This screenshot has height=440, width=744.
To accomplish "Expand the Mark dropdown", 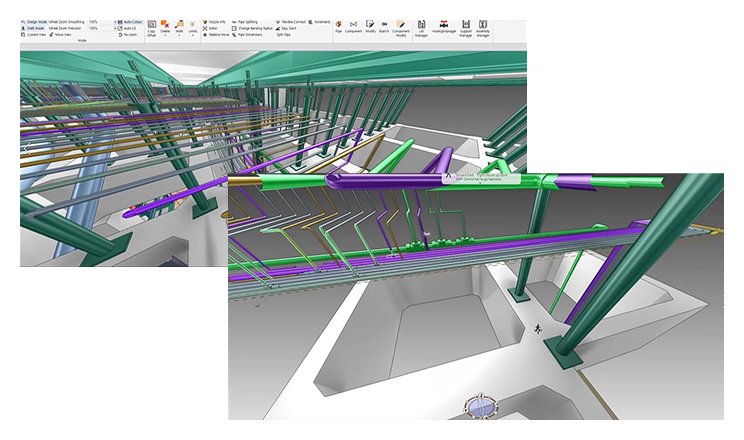I will (x=179, y=34).
